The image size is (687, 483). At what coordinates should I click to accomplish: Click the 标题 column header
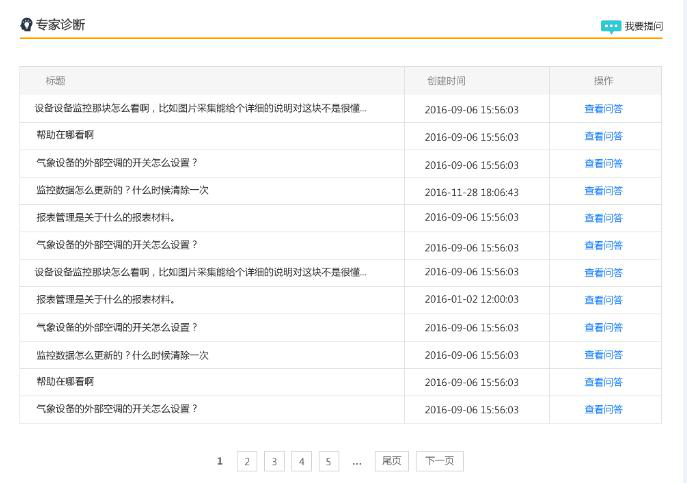coord(55,81)
